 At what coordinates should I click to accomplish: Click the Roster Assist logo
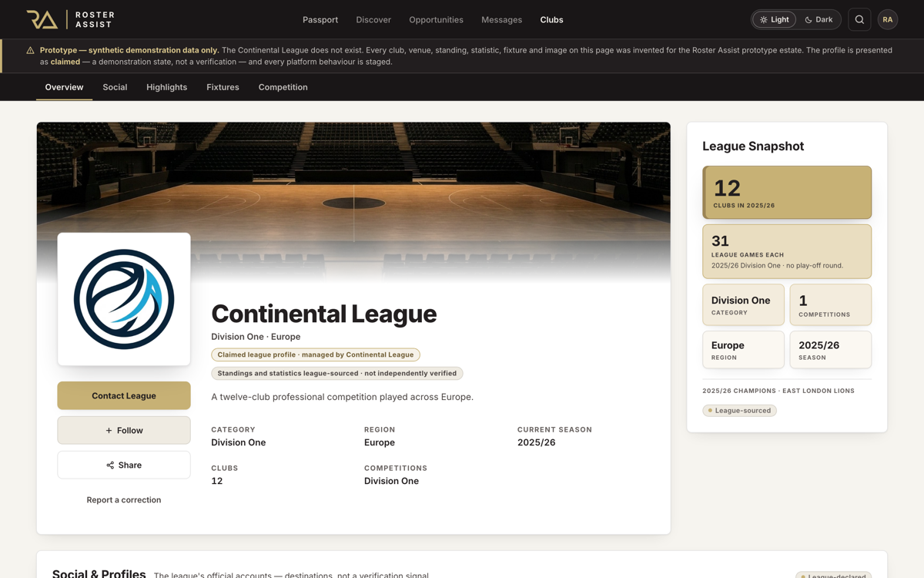pyautogui.click(x=70, y=19)
